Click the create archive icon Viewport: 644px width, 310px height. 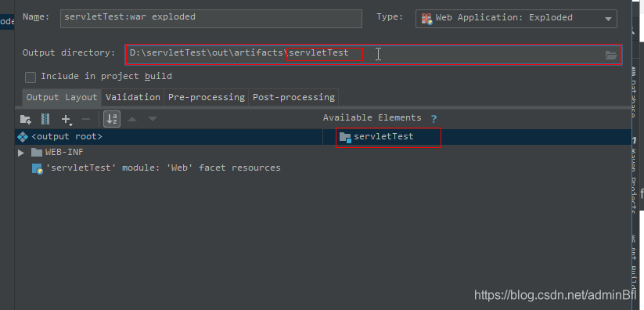click(46, 119)
